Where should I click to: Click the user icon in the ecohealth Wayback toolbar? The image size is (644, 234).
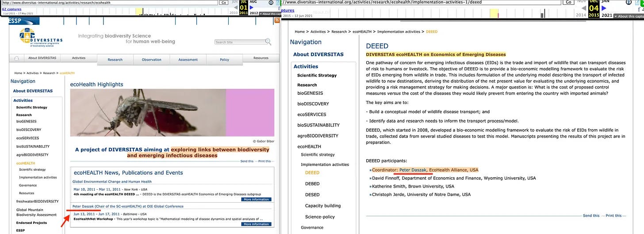[x=271, y=3]
